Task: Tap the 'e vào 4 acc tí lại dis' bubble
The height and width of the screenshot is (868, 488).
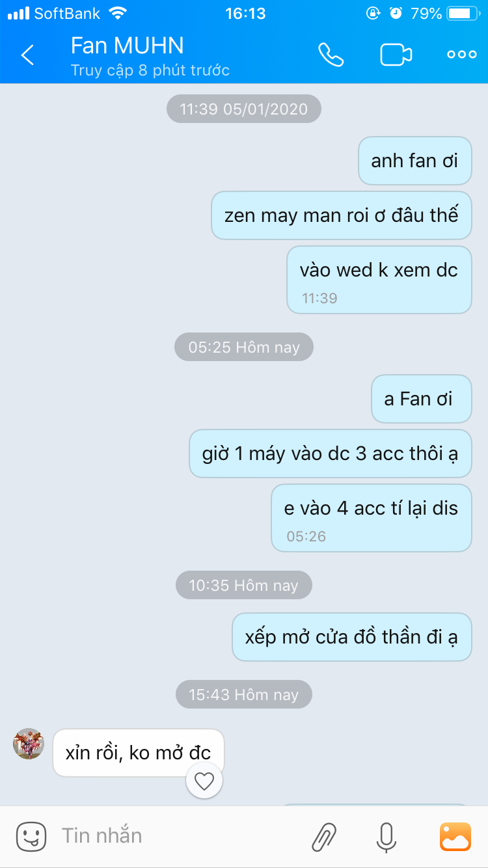Action: pyautogui.click(x=372, y=518)
